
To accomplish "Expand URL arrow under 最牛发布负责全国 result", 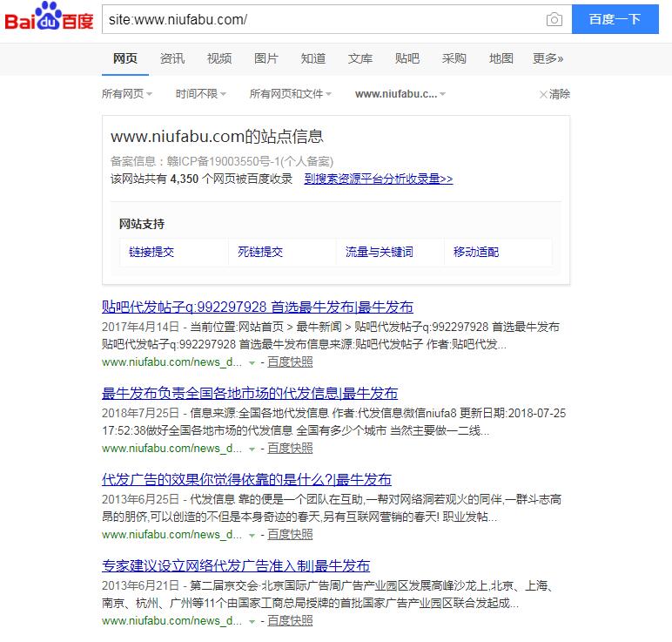I will tap(252, 449).
